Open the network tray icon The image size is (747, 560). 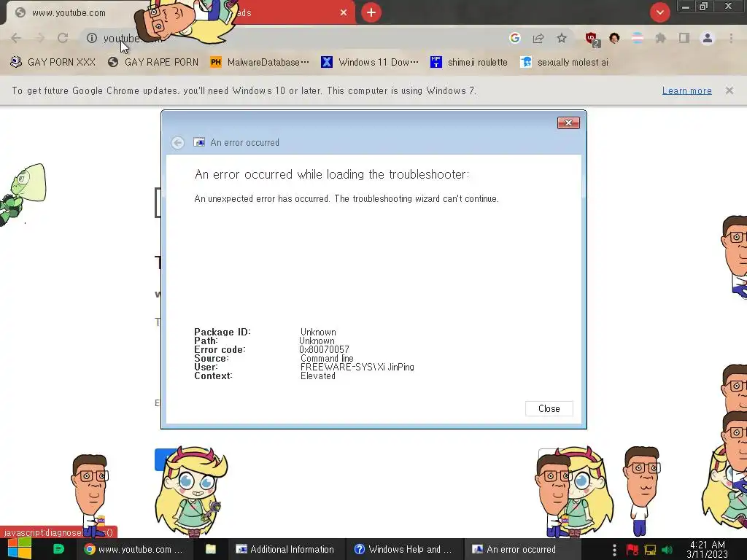coord(650,550)
